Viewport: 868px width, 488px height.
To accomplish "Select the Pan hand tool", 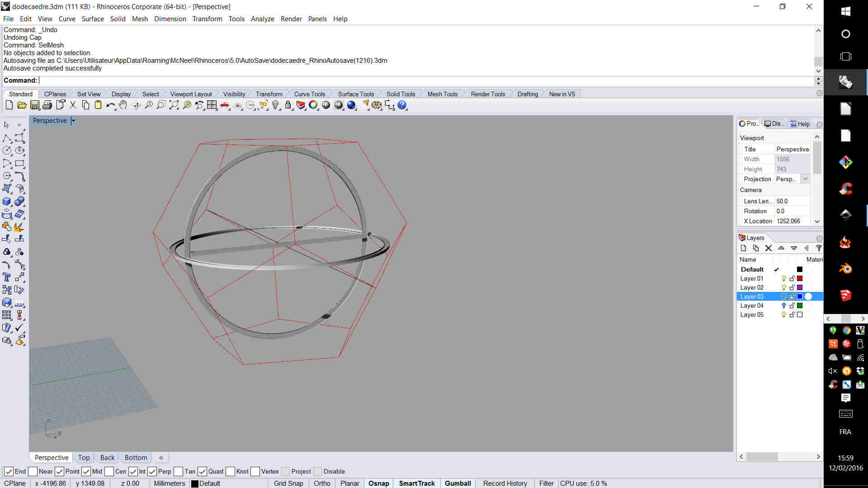I will [123, 105].
